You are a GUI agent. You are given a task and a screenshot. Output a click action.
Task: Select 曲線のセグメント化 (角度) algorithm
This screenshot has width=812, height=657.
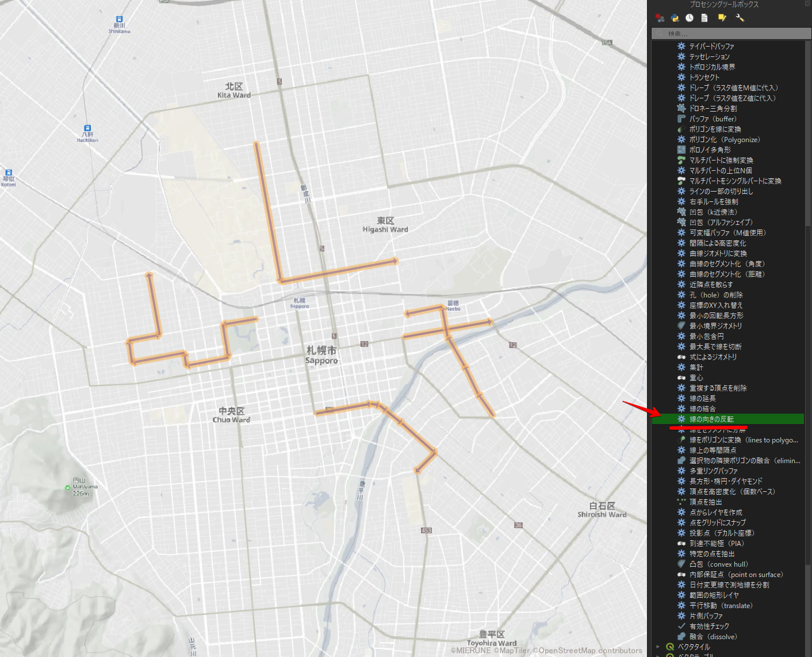pos(727,264)
